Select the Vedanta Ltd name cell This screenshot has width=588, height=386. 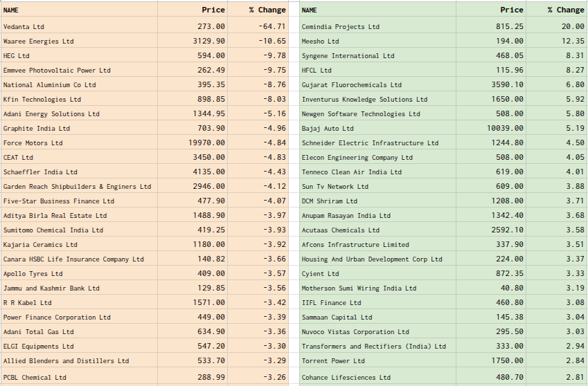pos(79,26)
